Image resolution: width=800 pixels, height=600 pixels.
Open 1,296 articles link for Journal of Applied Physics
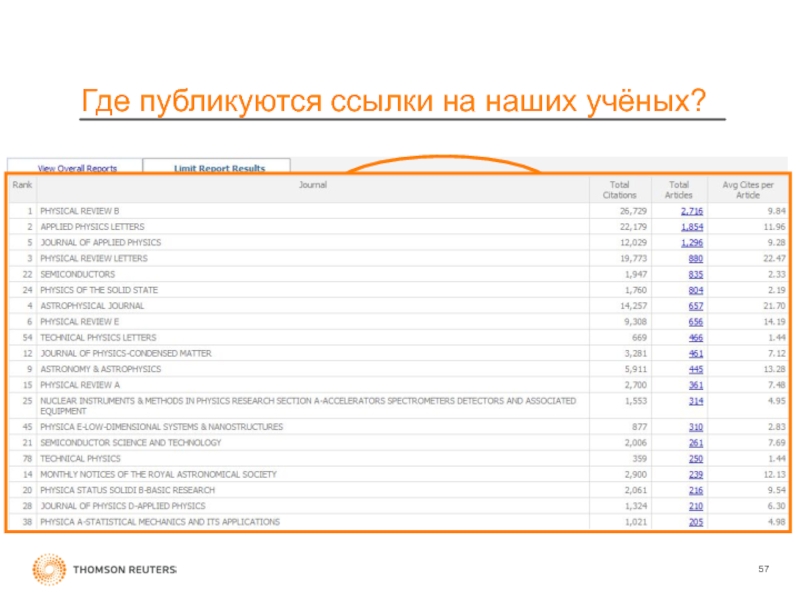(692, 243)
